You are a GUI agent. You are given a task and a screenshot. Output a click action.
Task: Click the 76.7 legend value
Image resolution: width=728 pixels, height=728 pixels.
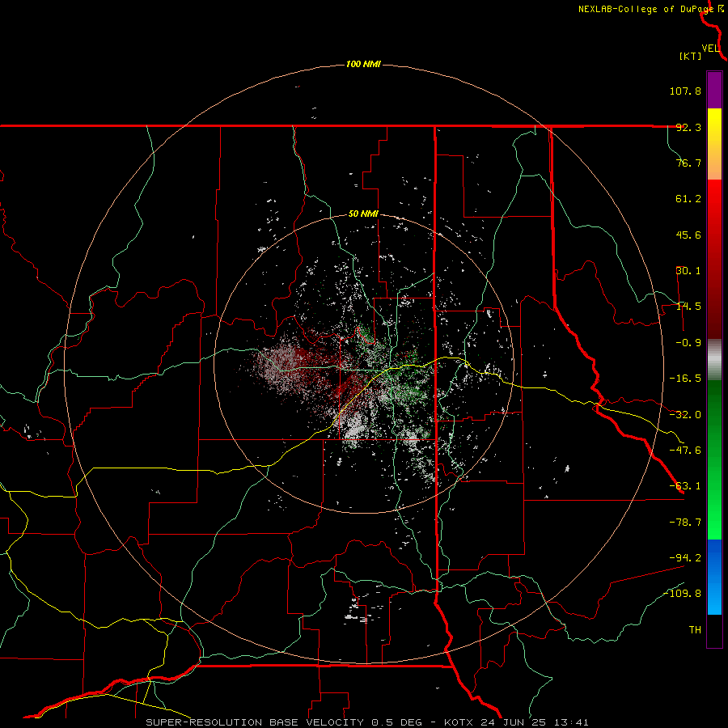688,163
